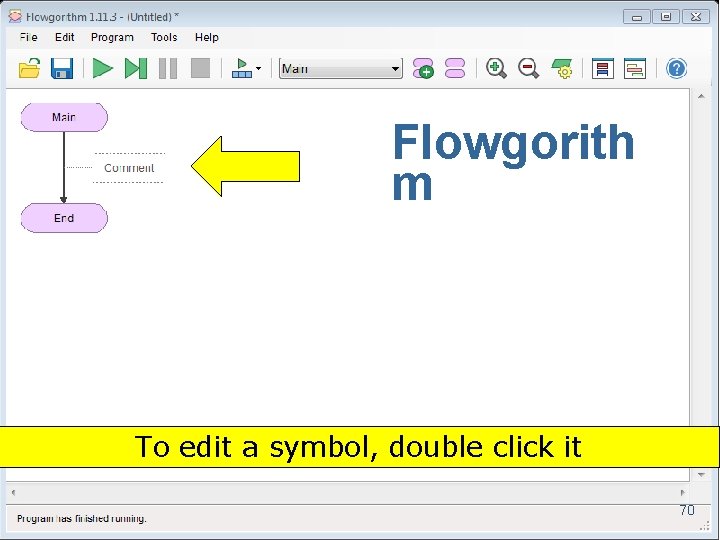Screen dimensions: 720x540
Task: Run the program with the green play button
Action: point(102,68)
